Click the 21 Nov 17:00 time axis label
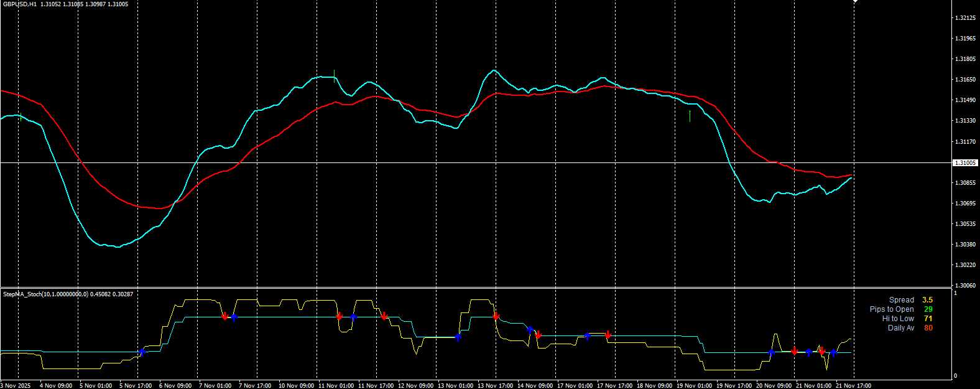 pos(854,385)
